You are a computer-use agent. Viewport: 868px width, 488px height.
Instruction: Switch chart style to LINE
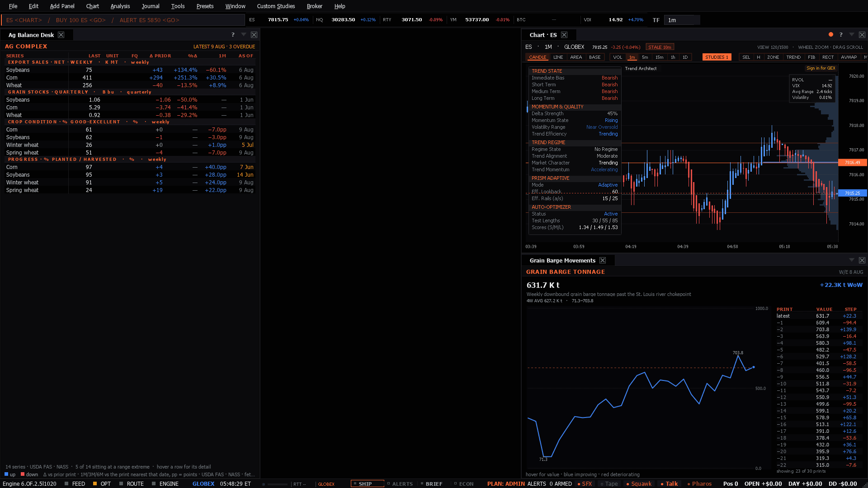click(x=558, y=57)
